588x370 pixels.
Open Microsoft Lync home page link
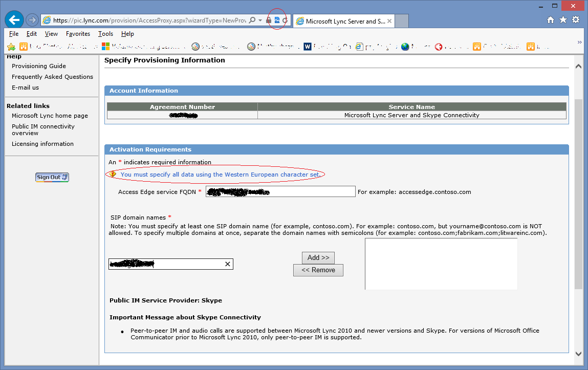(50, 116)
